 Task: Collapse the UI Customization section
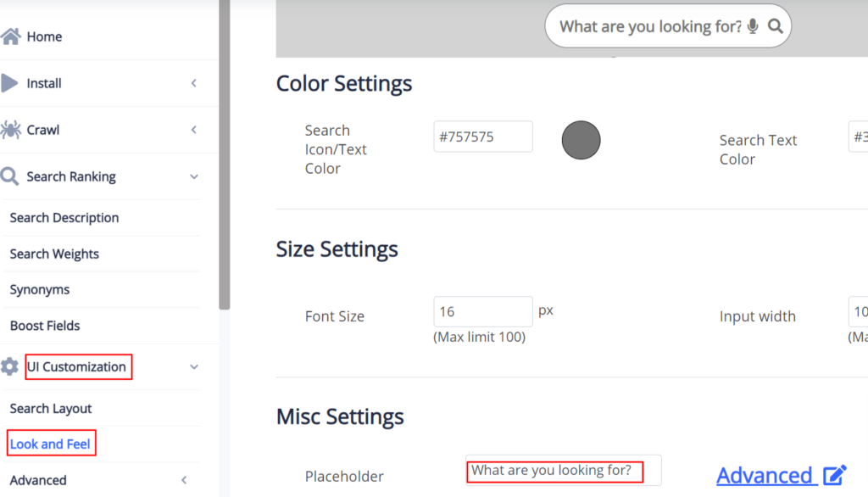coord(193,367)
